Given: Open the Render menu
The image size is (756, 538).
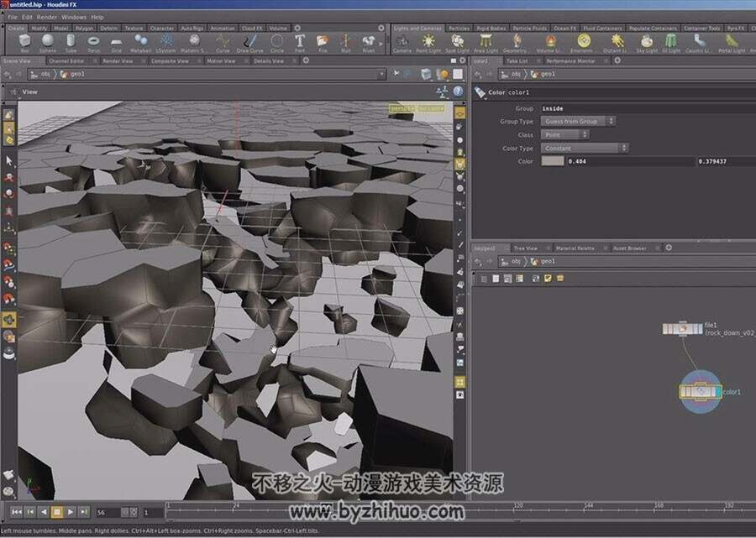Looking at the screenshot, I should tap(47, 17).
